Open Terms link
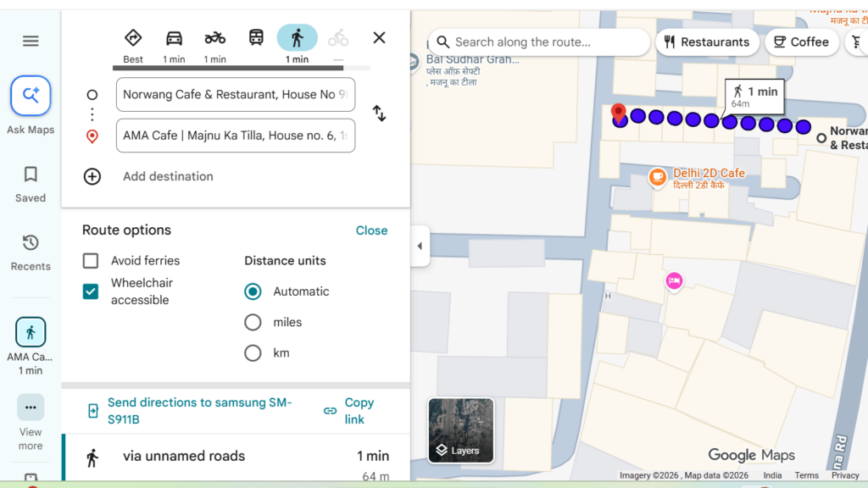 [807, 475]
